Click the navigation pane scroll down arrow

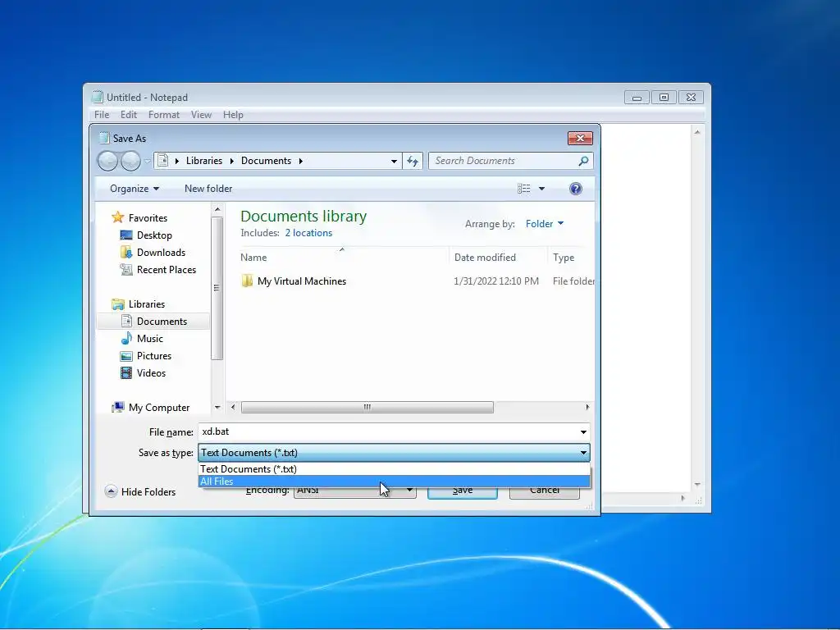[217, 407]
